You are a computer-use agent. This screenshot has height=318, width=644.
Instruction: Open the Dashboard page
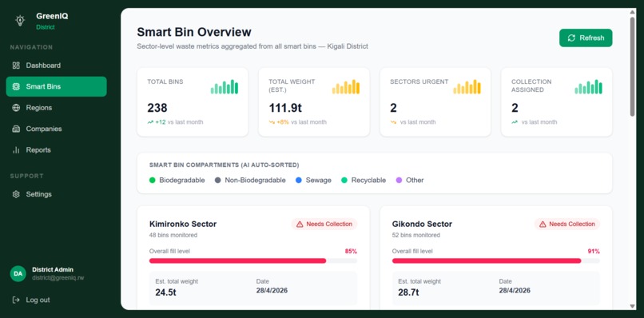click(x=56, y=66)
